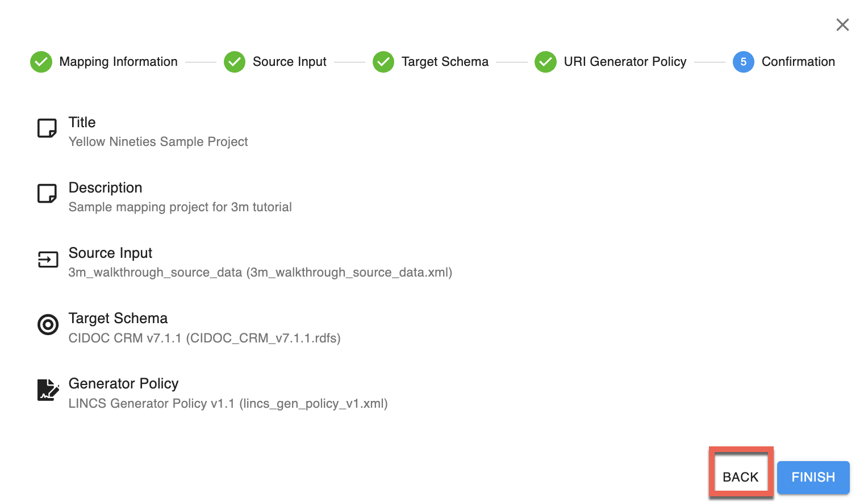Jump to the Target Schema step label
Viewport: 868px width, 502px height.
click(x=445, y=62)
